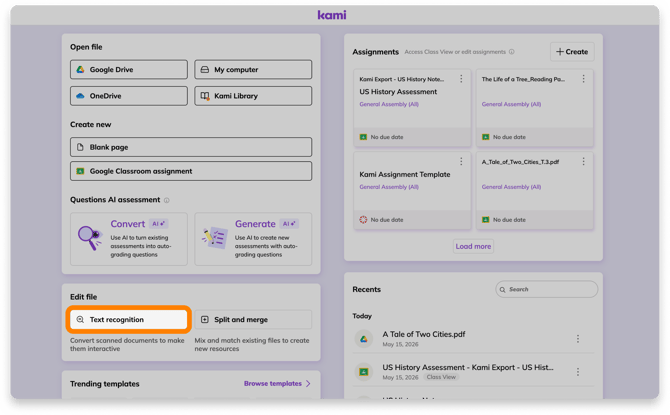Click the plus icon in Create button

coord(559,52)
